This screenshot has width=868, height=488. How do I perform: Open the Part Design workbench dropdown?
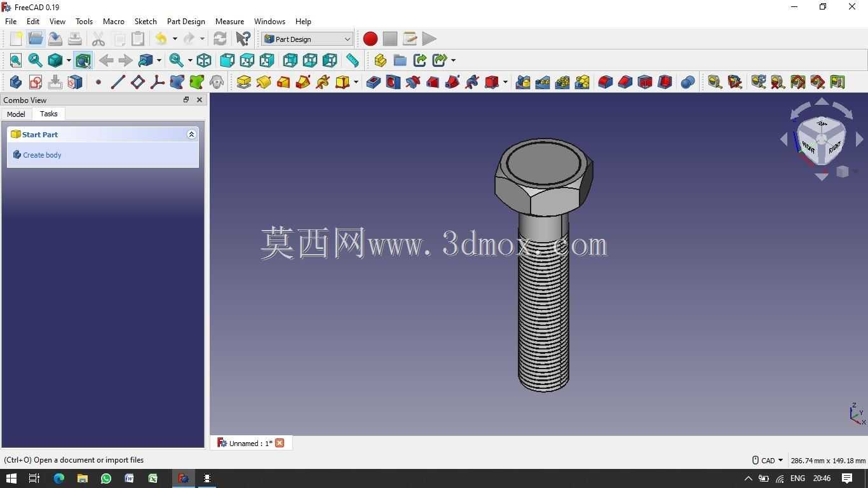pos(307,39)
